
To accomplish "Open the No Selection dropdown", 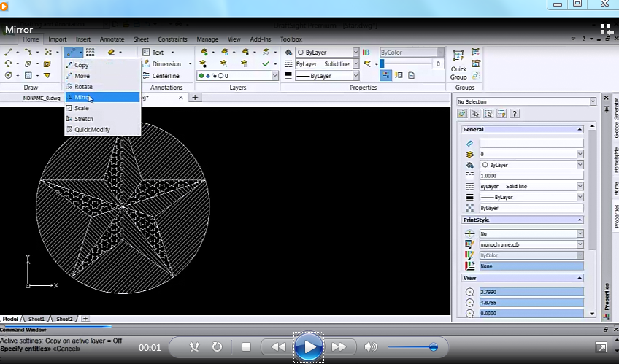I will click(x=592, y=102).
